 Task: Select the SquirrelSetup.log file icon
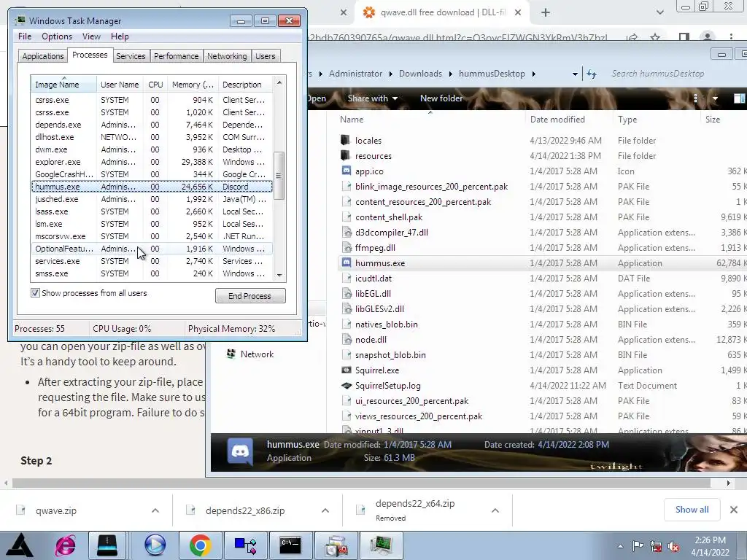point(347,385)
